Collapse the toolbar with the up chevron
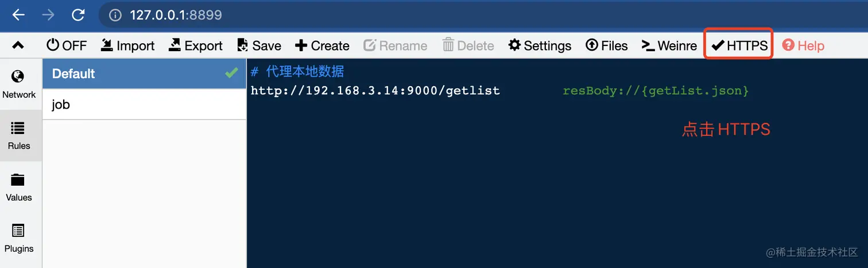 click(18, 45)
